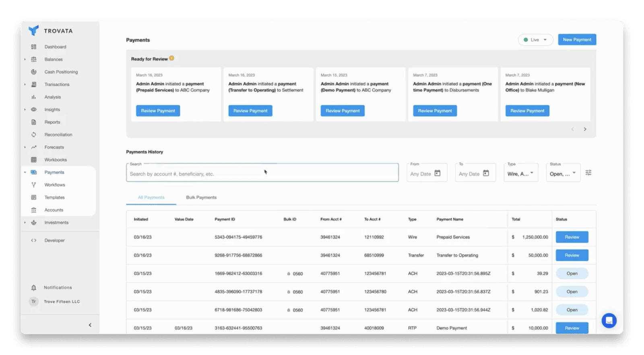644x355 pixels.
Task: Review the Prepaid Services payment card
Action: pyautogui.click(x=158, y=111)
